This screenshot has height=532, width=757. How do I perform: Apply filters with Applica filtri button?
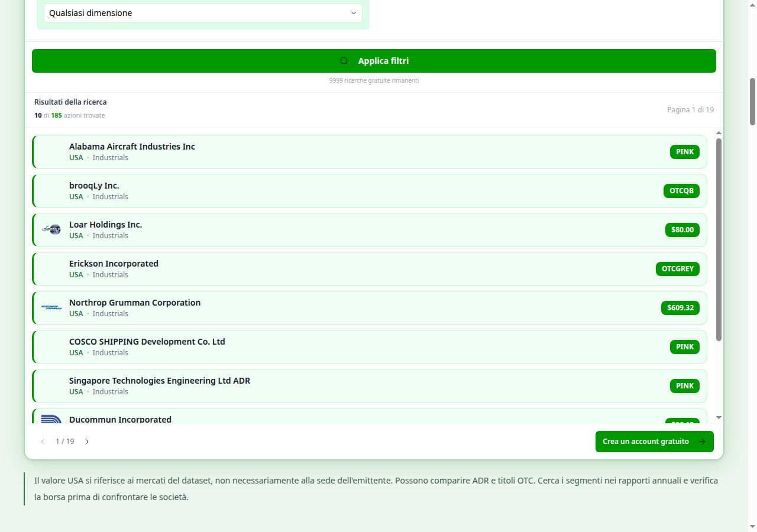point(374,61)
